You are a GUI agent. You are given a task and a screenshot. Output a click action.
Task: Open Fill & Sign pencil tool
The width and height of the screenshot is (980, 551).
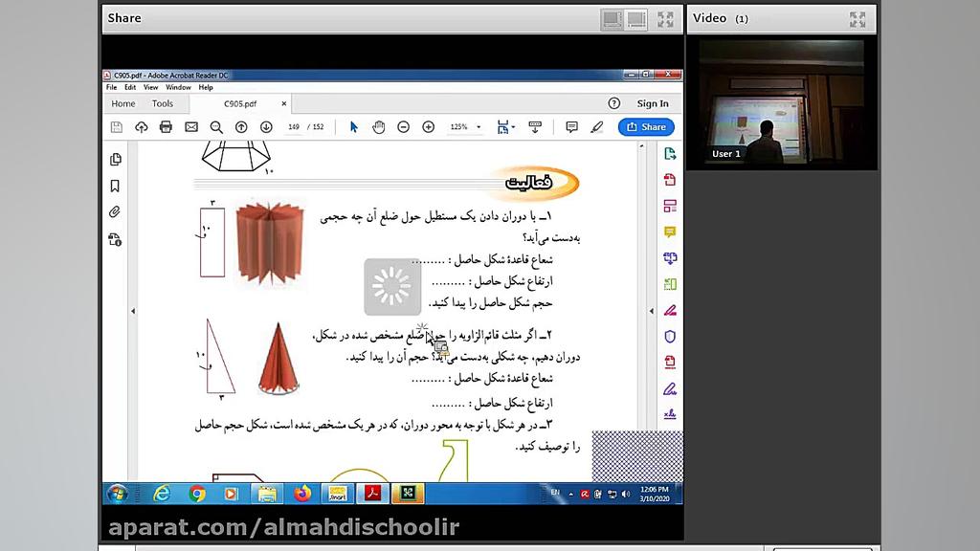[596, 126]
